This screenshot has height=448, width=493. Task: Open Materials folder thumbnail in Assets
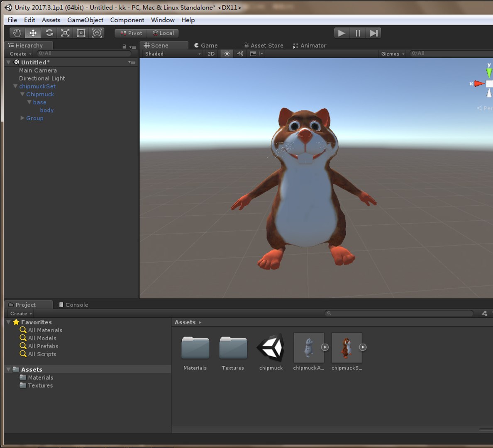pyautogui.click(x=195, y=348)
